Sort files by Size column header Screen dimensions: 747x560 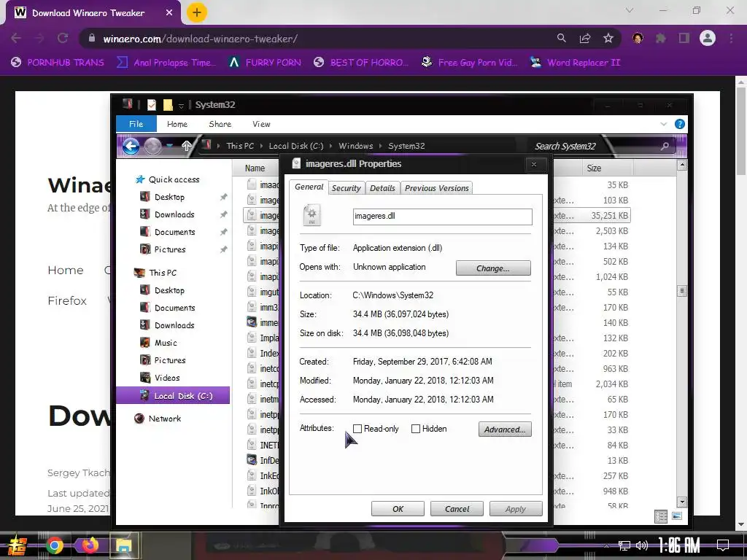[594, 168]
